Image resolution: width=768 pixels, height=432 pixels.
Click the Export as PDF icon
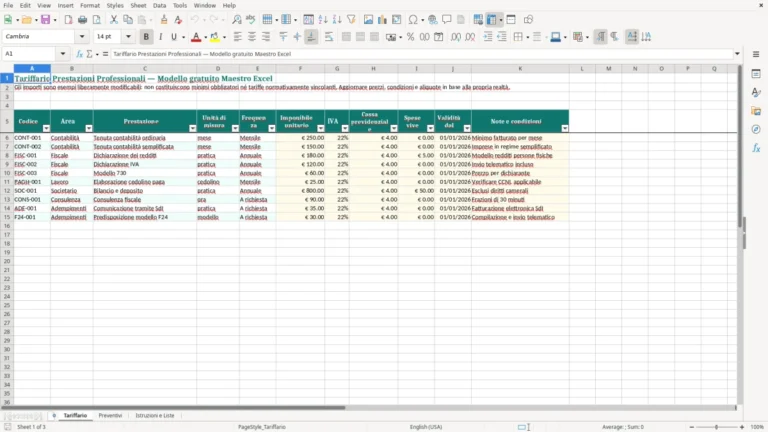click(x=68, y=20)
